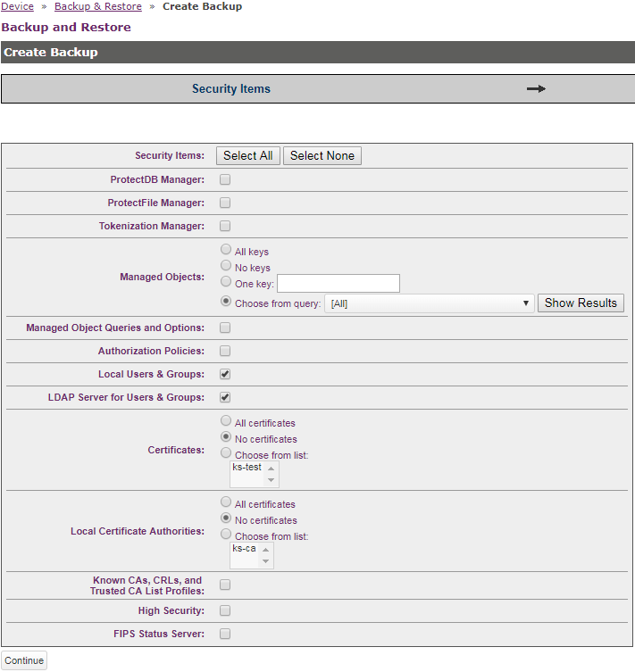Open the Choose from query dropdown
This screenshot has height=672, width=635.
click(x=429, y=303)
